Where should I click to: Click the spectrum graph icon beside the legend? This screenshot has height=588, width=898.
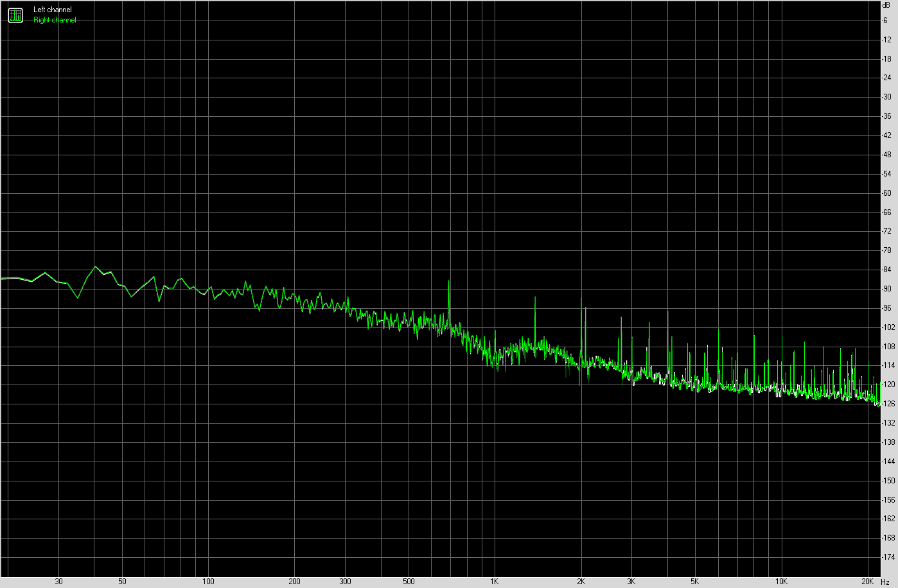(x=15, y=15)
